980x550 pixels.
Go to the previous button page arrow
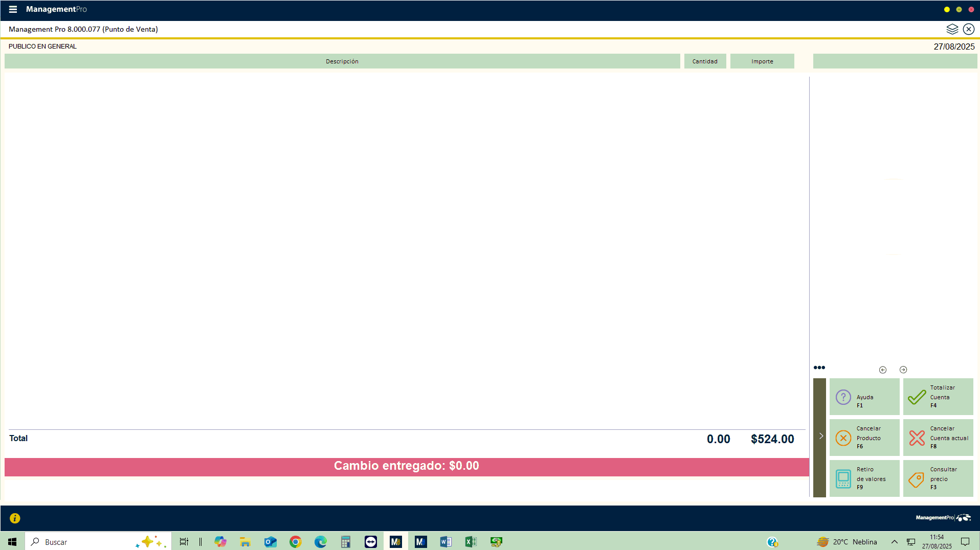tap(882, 370)
